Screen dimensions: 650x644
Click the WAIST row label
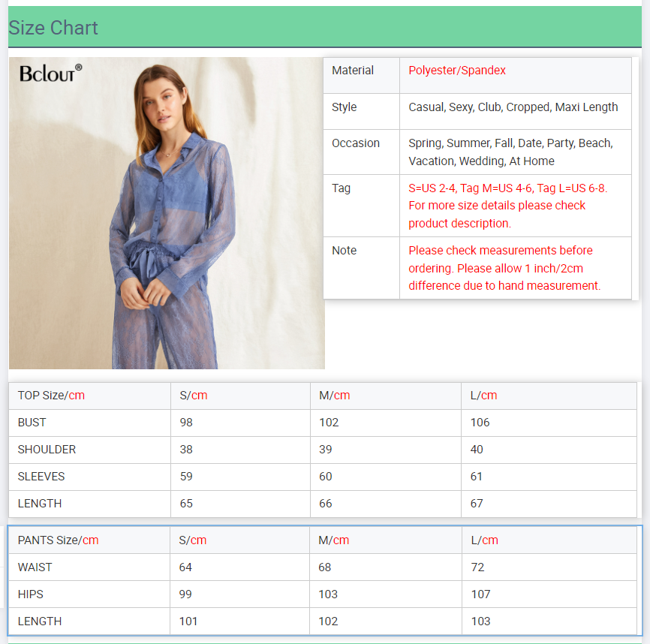tap(35, 567)
